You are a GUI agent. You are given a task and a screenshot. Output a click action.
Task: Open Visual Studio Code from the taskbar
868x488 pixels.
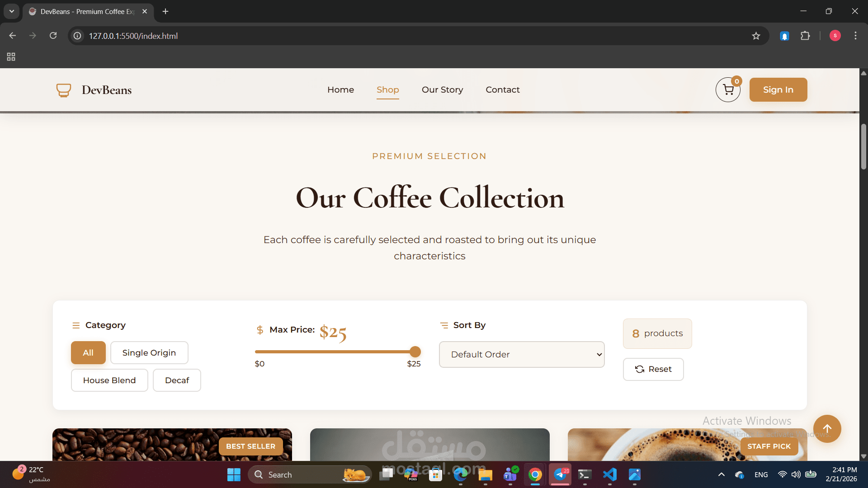(x=609, y=474)
